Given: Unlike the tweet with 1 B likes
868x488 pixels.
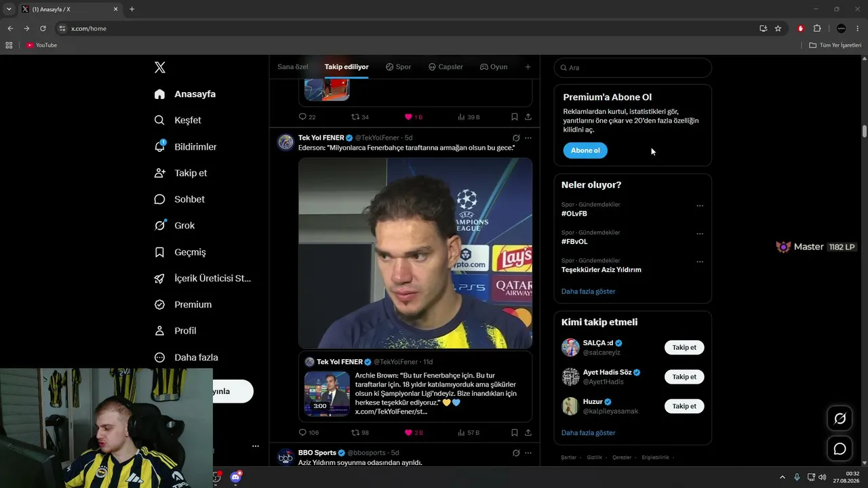Looking at the screenshot, I should pos(413,117).
